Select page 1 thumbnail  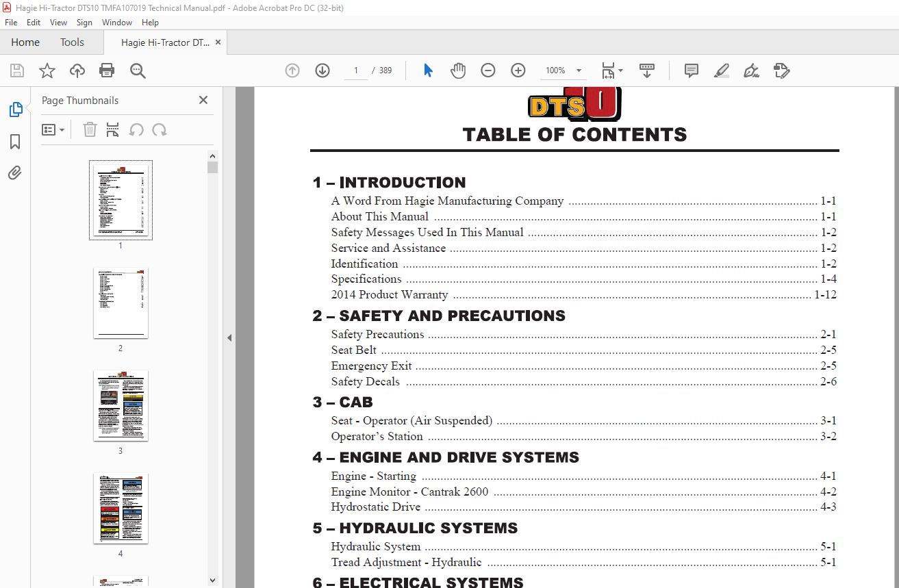point(121,200)
